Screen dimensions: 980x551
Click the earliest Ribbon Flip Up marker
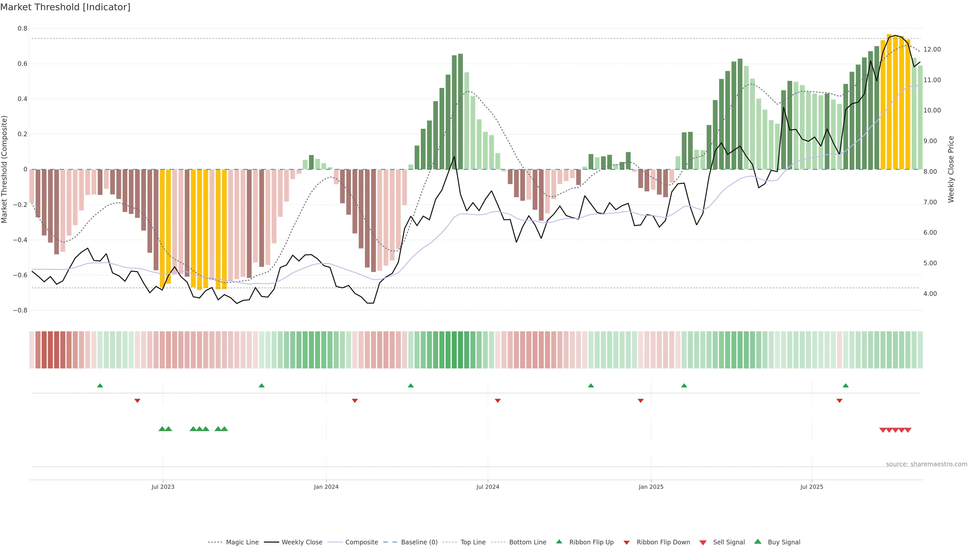(100, 386)
